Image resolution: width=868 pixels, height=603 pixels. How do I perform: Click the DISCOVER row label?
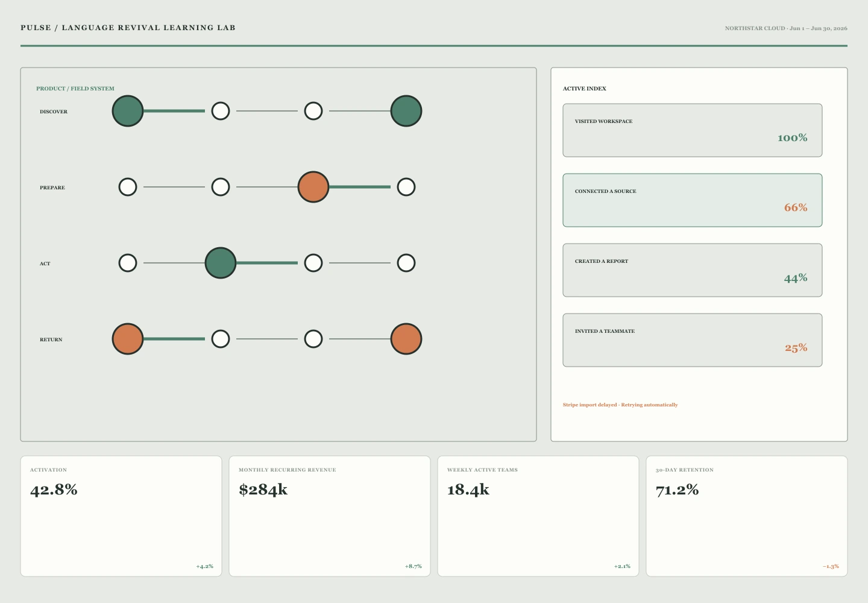click(x=54, y=112)
